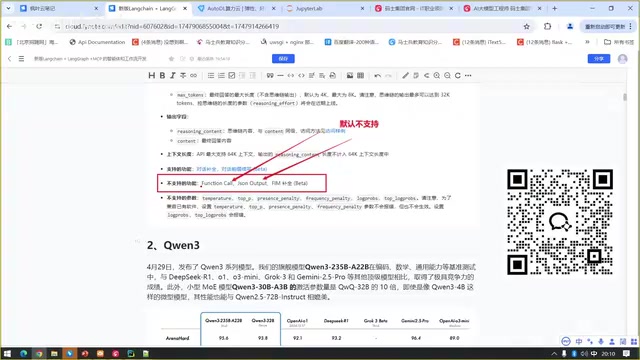Open the supported features blue link
Image resolution: width=640 pixels, height=360 pixels.
click(232, 169)
